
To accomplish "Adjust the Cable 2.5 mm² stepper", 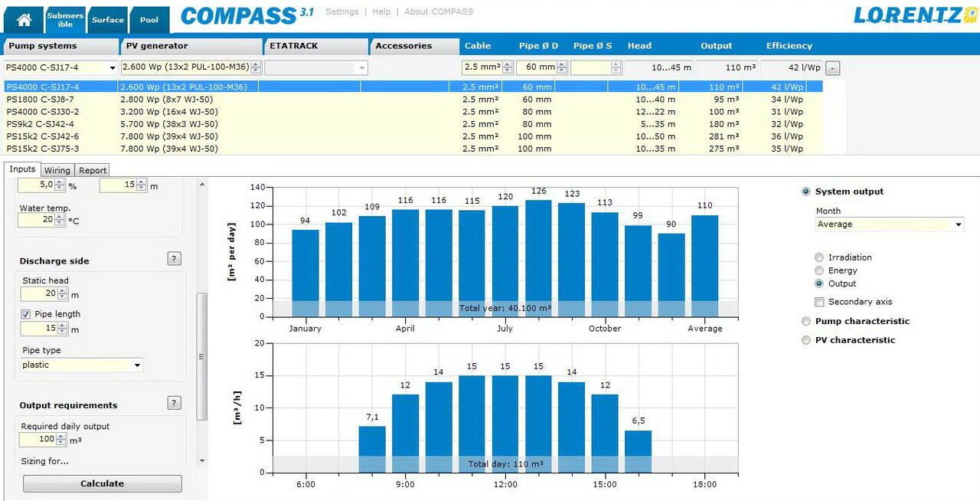I will [508, 68].
